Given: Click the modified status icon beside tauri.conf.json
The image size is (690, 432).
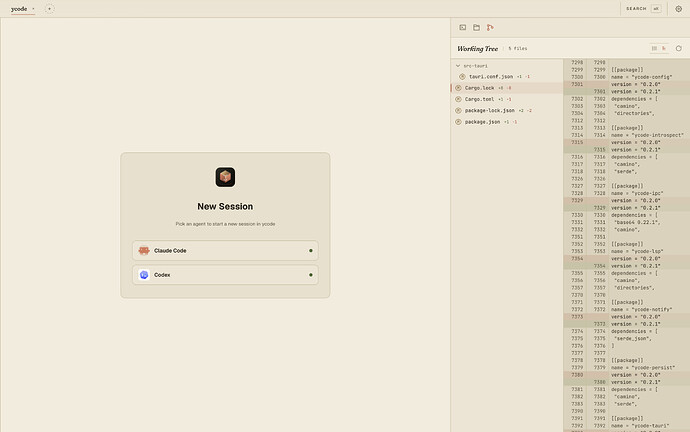Looking at the screenshot, I should click(462, 77).
